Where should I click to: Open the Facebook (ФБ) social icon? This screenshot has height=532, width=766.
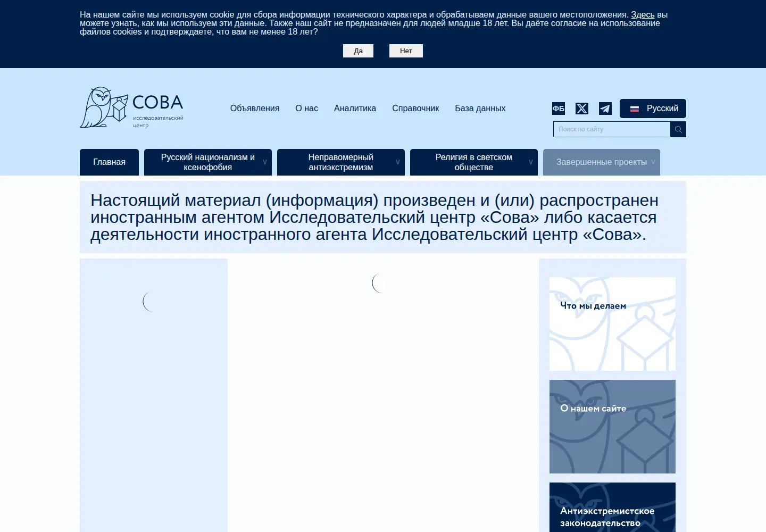559,109
